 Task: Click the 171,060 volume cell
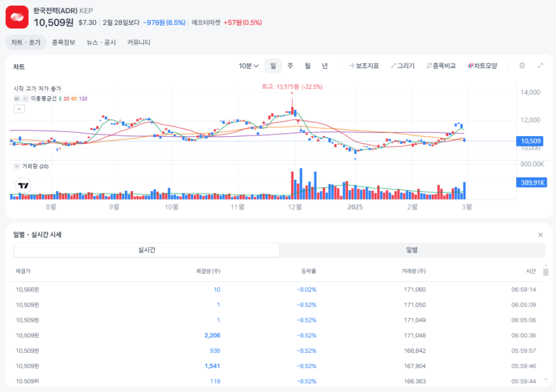(415, 290)
